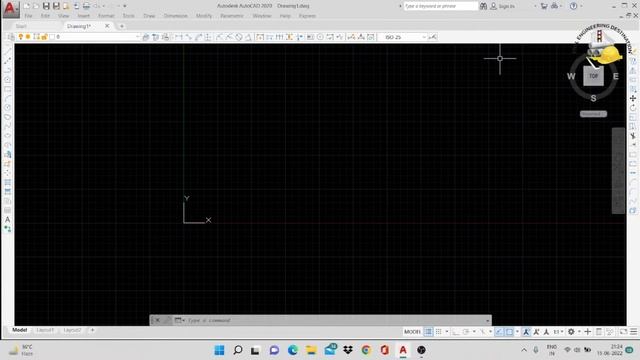Open the Insert menu

click(x=84, y=16)
